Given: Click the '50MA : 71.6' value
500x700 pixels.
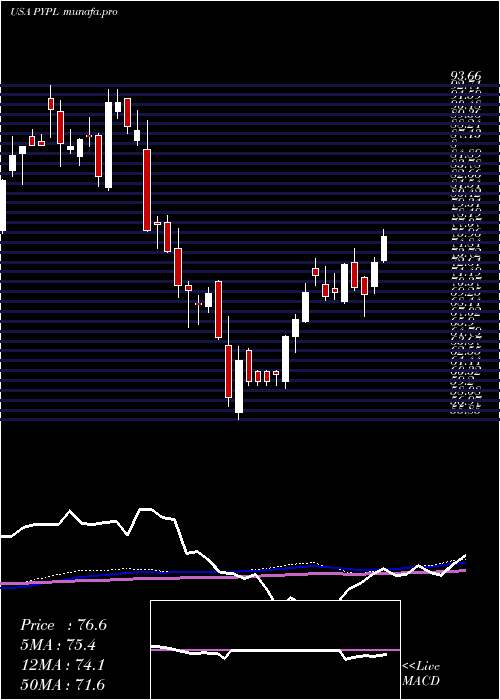Looking at the screenshot, I should [62, 685].
